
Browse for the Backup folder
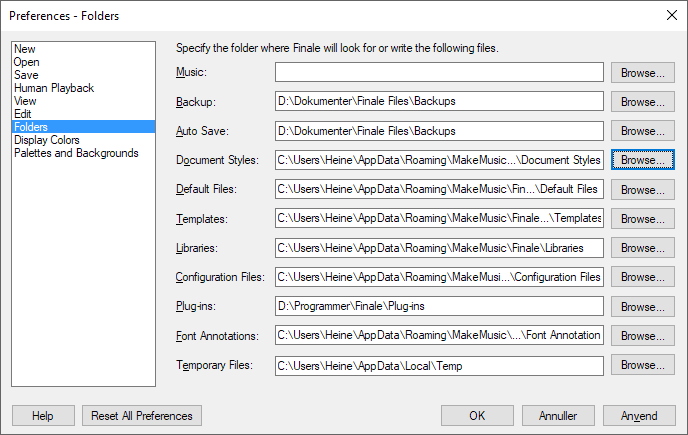point(642,102)
